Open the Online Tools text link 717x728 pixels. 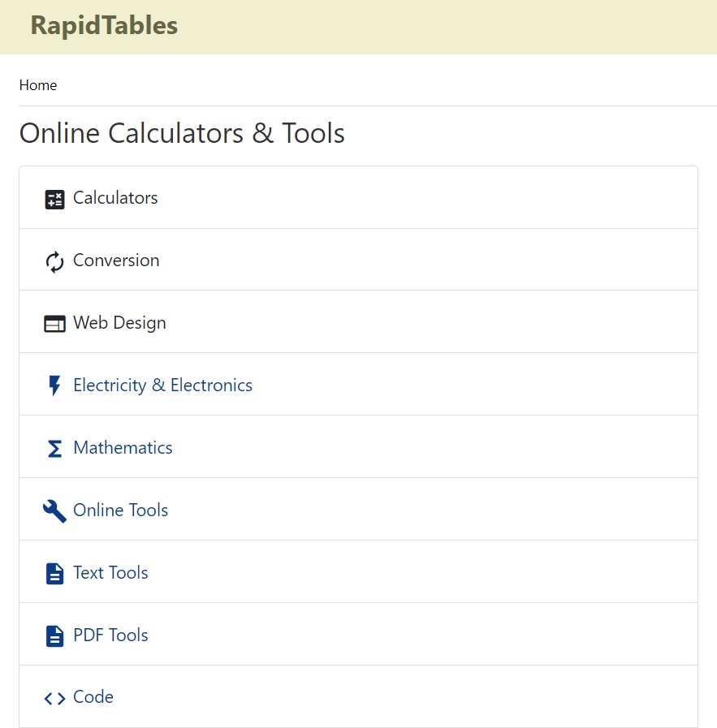tap(120, 510)
